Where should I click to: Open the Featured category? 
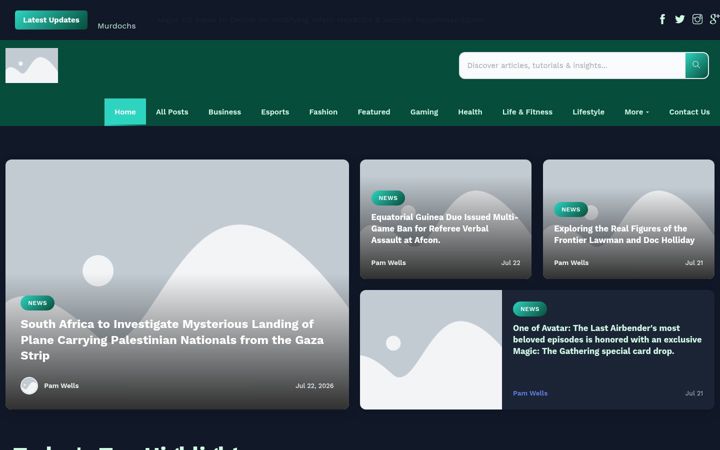coord(374,112)
